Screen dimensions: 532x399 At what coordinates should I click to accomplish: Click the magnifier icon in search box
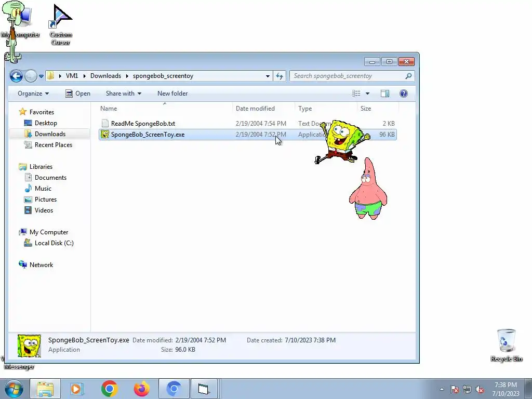point(408,76)
